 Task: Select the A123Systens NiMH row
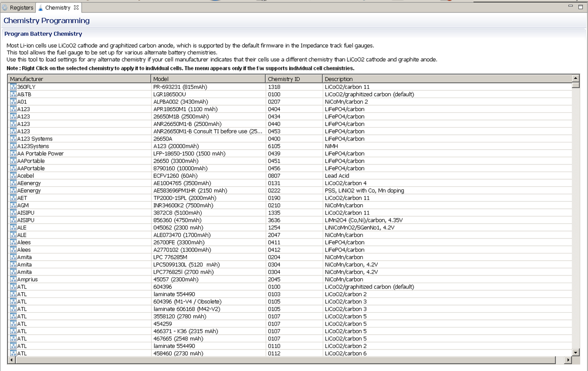point(290,146)
